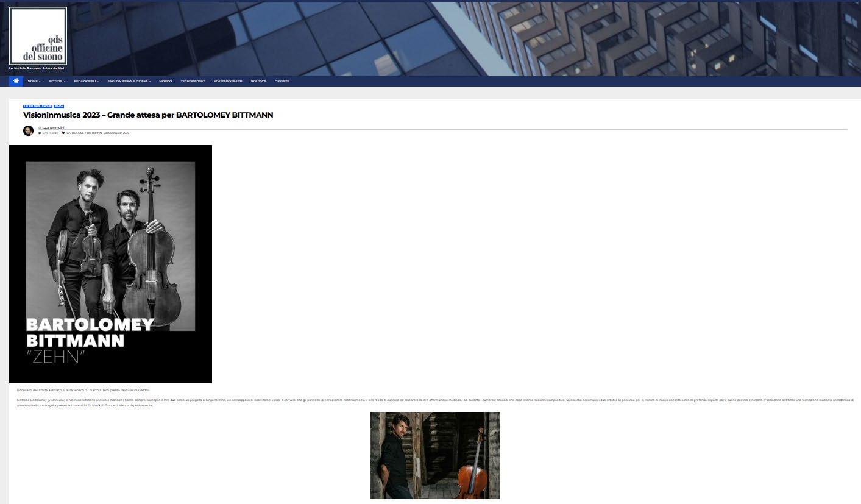Click the sentence about the Terni concert
Image resolution: width=861 pixels, height=504 pixels.
coord(83,390)
